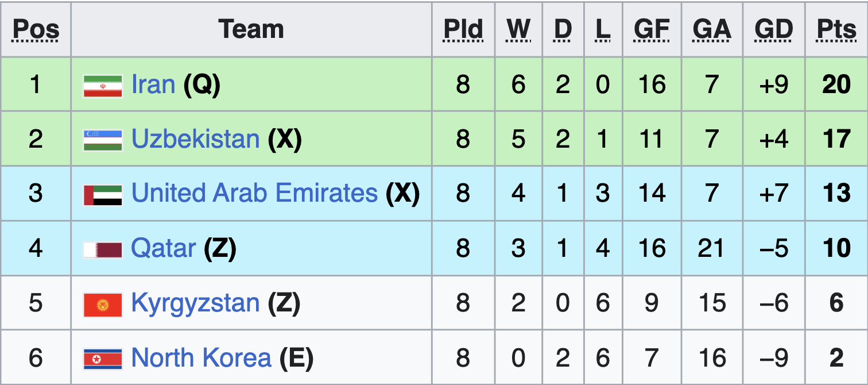Image resolution: width=868 pixels, height=385 pixels.
Task: Open the North Korea team link
Action: [201, 358]
